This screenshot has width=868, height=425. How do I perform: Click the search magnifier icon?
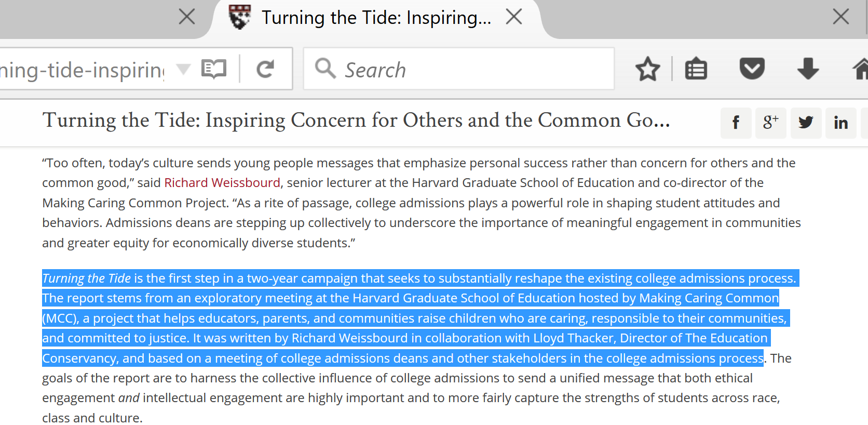coord(325,69)
